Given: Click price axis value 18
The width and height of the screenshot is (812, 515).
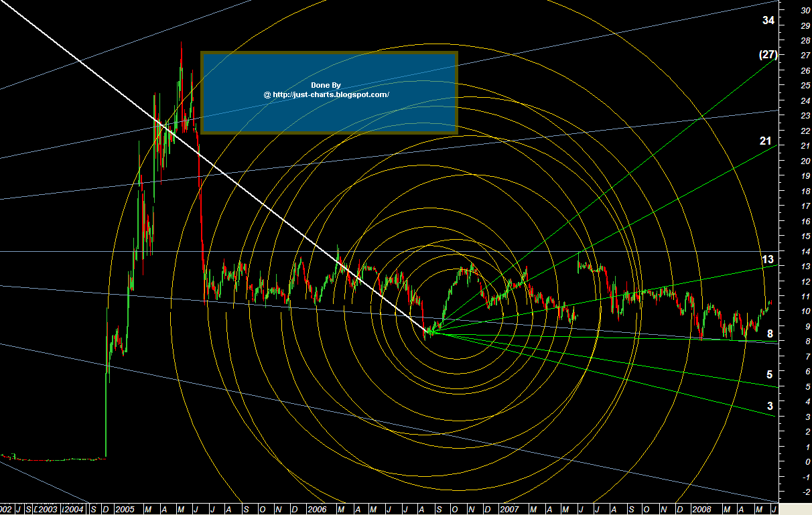Looking at the screenshot, I should coord(805,191).
